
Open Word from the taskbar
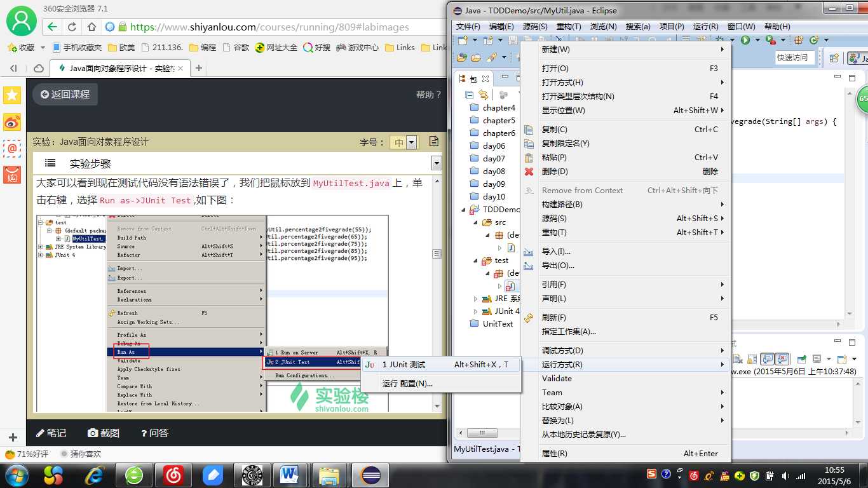289,475
